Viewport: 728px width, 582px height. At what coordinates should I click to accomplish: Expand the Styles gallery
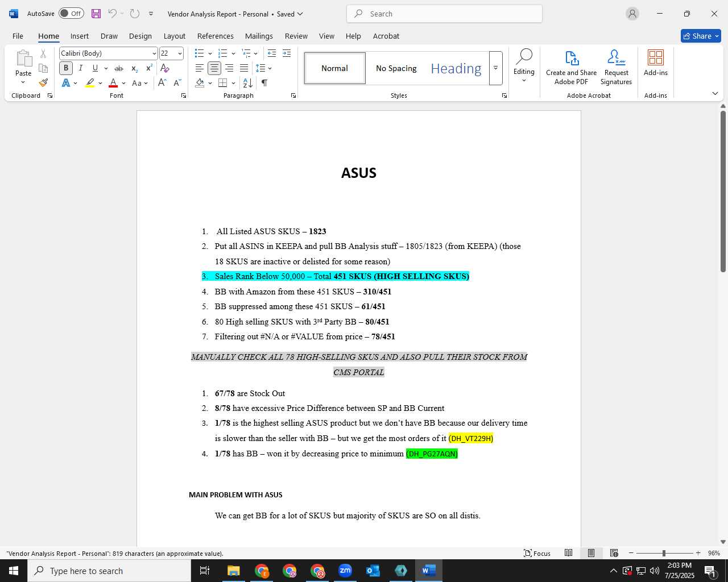click(495, 68)
